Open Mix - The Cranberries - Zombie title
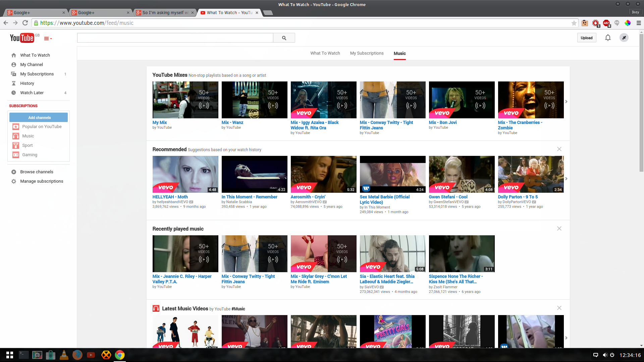 click(x=520, y=125)
